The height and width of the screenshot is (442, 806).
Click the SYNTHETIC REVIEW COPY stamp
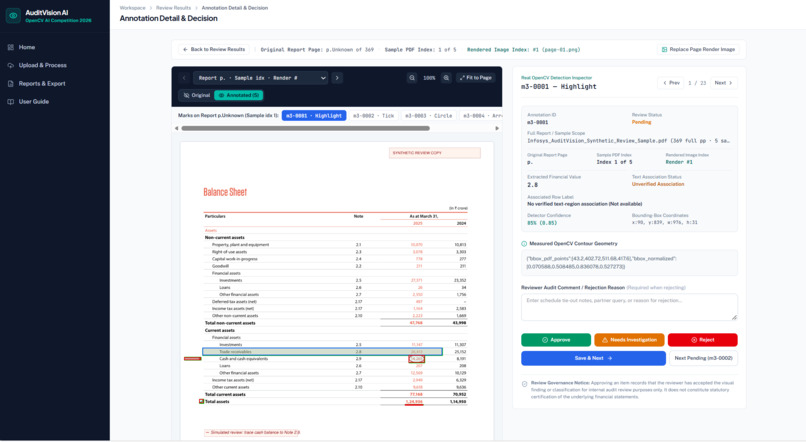435,153
